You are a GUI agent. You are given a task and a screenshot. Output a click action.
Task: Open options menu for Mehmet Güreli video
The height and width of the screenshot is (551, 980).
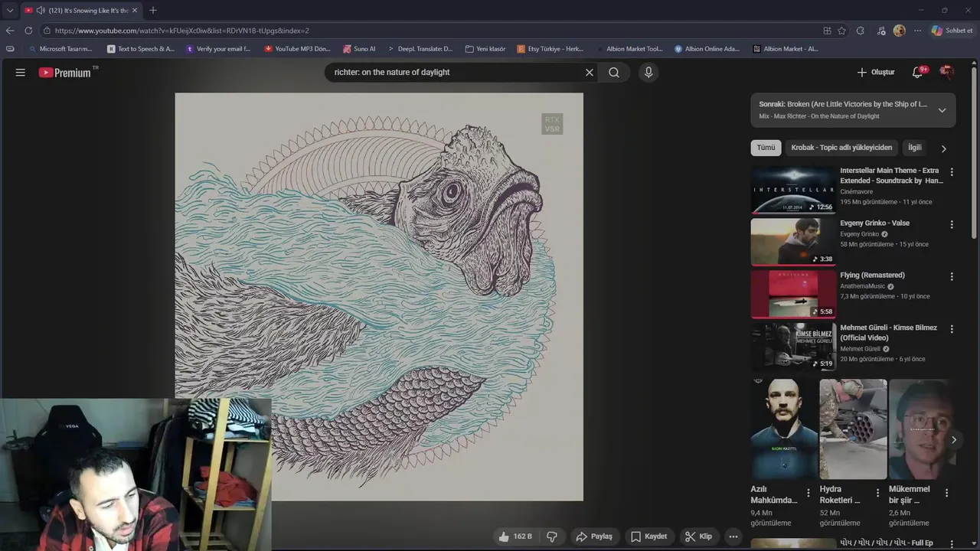click(x=952, y=329)
